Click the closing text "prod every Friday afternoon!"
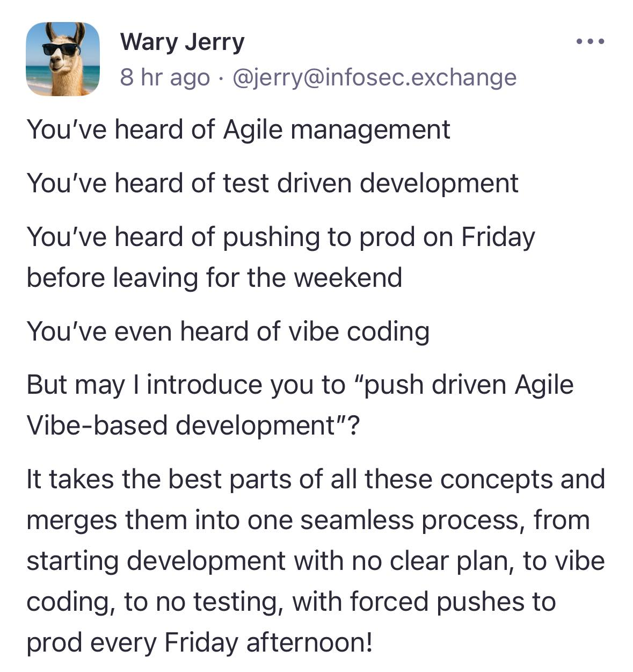 [x=199, y=642]
